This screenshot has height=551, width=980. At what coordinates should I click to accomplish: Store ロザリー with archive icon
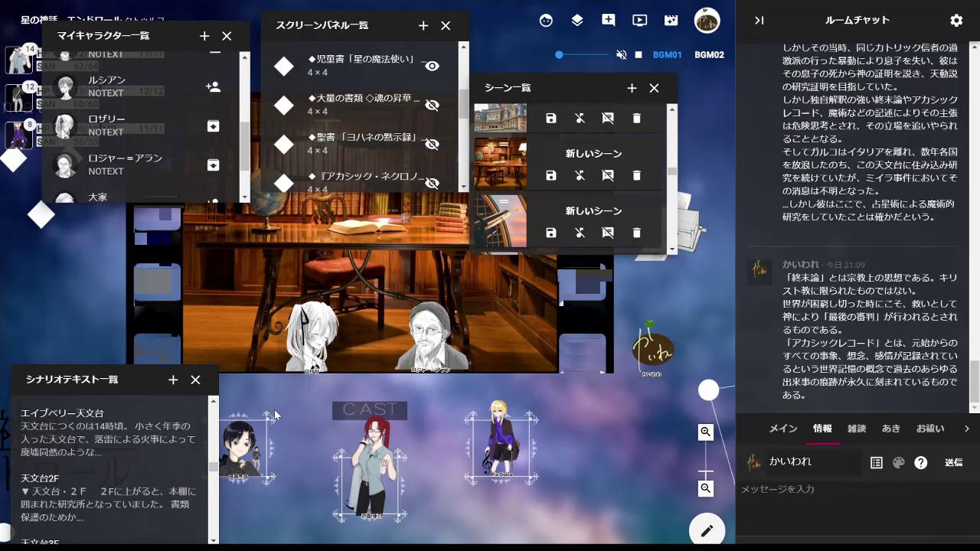pos(214,126)
